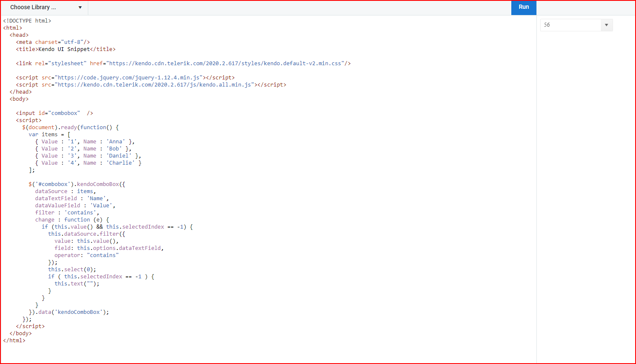The width and height of the screenshot is (636, 364).
Task: Click the this.dataSource.filter({ line
Action: [87, 234]
